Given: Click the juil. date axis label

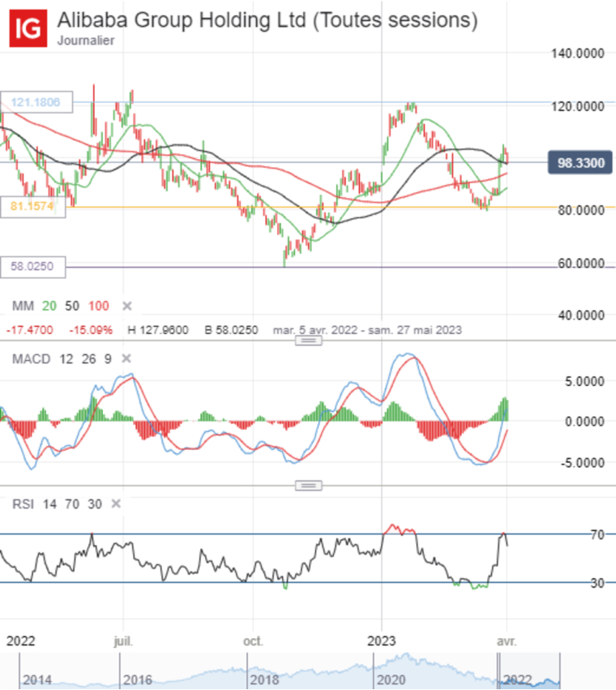Looking at the screenshot, I should [123, 641].
